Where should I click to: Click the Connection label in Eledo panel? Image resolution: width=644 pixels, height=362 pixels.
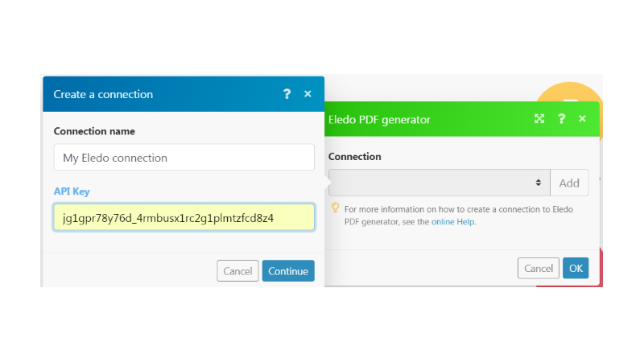point(355,157)
